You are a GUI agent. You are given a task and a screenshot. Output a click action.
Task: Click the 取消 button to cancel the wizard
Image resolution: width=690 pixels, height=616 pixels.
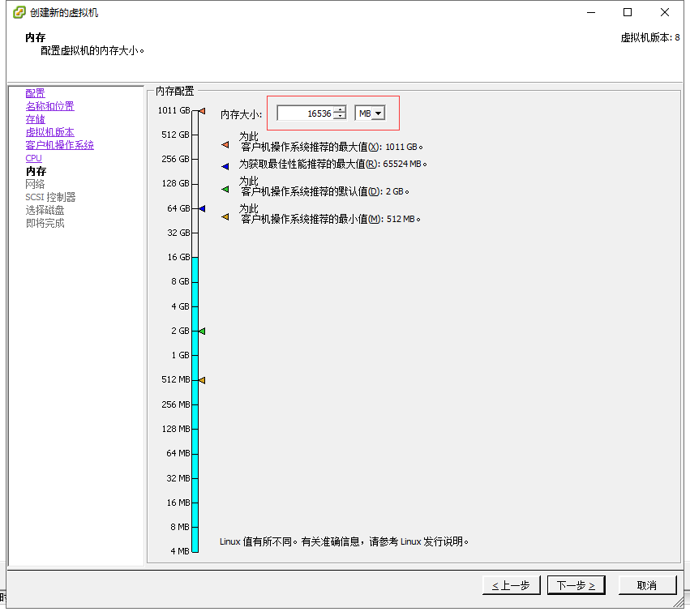coord(647,584)
